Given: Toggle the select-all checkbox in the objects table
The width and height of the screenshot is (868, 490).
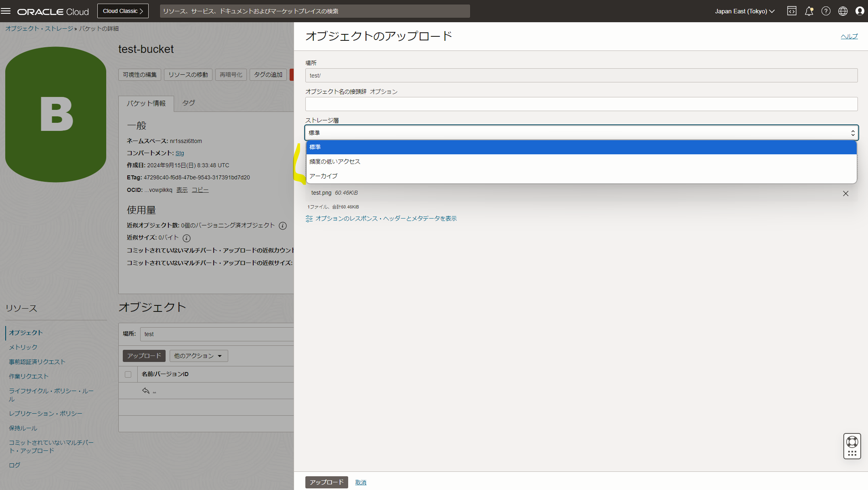Looking at the screenshot, I should click(x=128, y=374).
